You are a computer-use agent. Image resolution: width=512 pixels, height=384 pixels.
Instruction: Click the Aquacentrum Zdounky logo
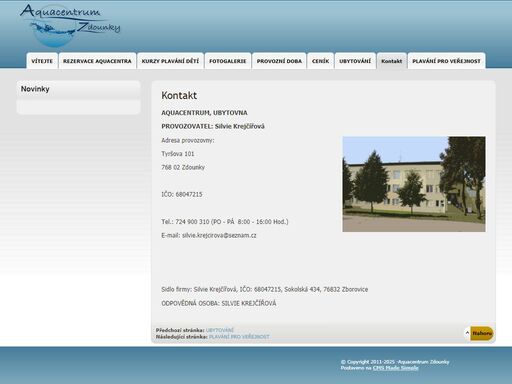70,25
